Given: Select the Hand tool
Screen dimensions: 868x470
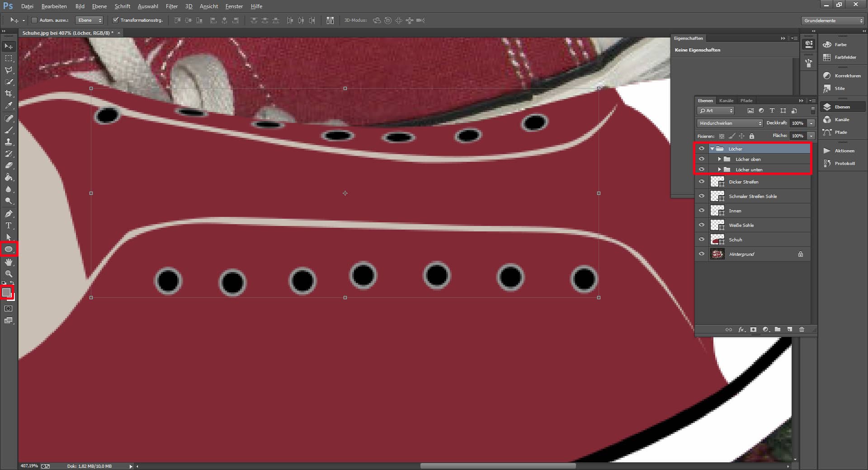Looking at the screenshot, I should point(9,262).
